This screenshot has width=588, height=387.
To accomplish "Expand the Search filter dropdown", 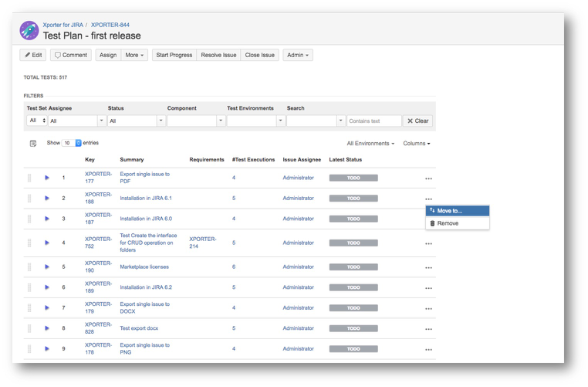I will 340,121.
